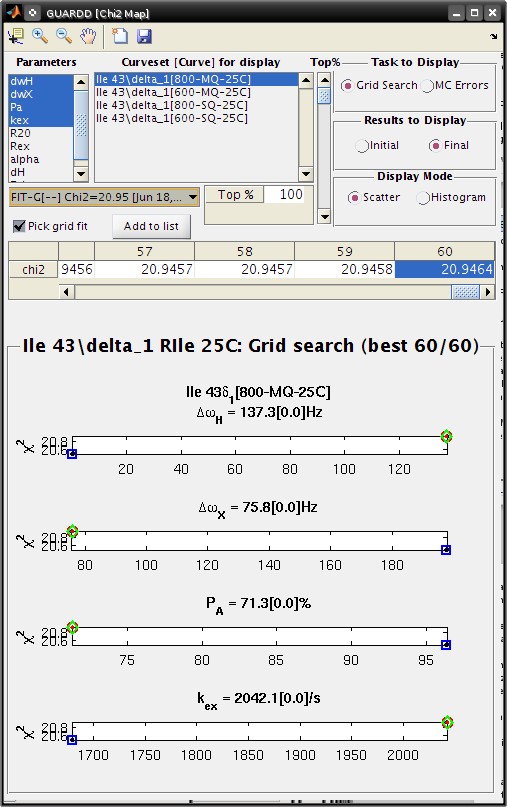Screen dimensions: 507x807
Task: Click column header 57 in chi2 table
Action: tap(144, 251)
